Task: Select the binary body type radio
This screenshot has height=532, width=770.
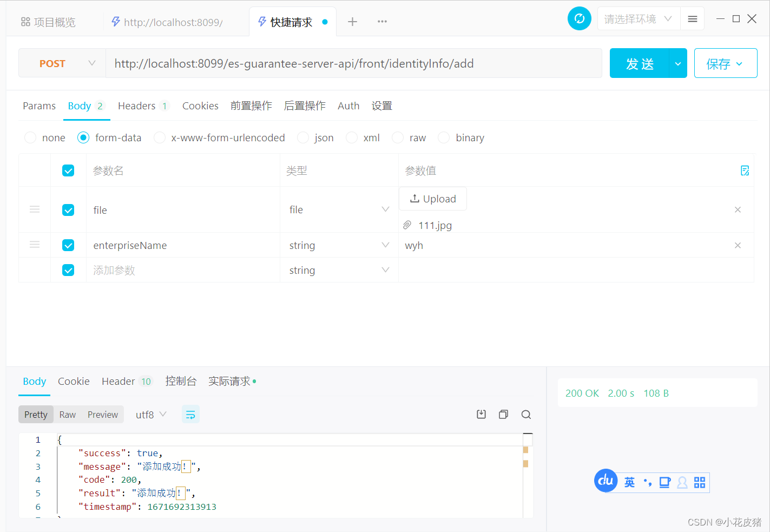Action: coord(444,137)
